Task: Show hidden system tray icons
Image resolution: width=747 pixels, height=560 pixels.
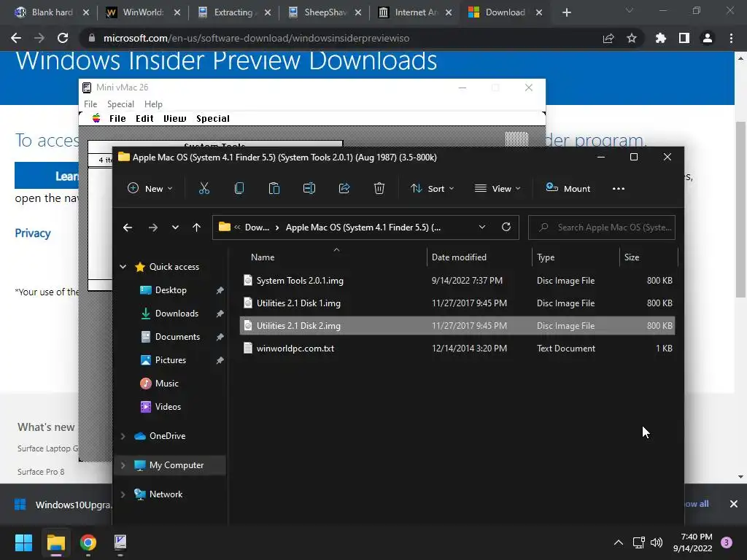Action: click(x=619, y=542)
